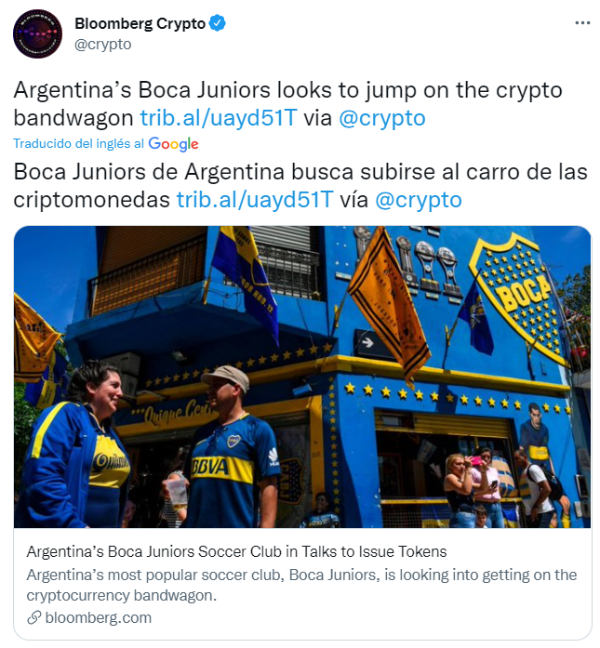
Task: Click Traducido del inglés al translation label
Action: (x=79, y=143)
